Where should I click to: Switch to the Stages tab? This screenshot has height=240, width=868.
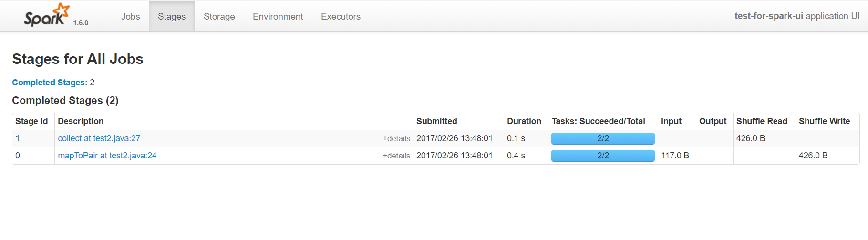coord(172,17)
